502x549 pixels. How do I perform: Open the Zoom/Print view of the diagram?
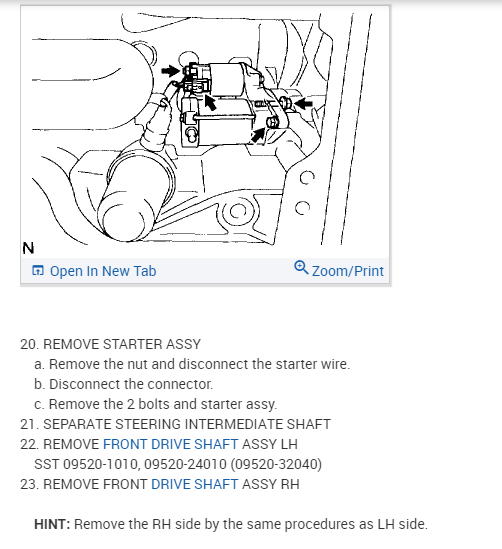point(348,271)
